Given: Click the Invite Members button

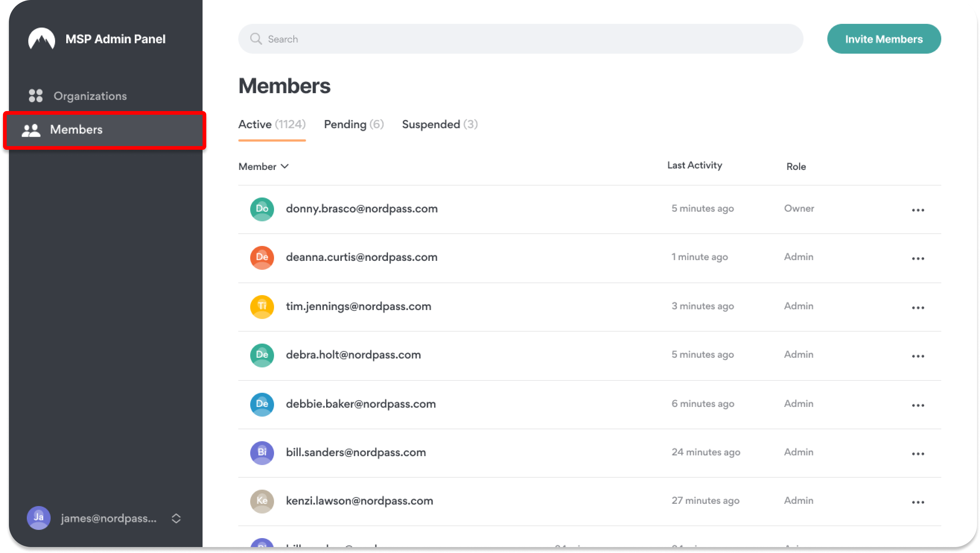Looking at the screenshot, I should [884, 39].
